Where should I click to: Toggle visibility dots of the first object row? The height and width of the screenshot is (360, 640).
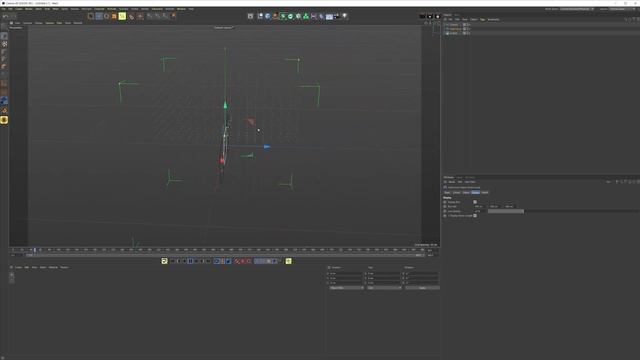[x=469, y=24]
